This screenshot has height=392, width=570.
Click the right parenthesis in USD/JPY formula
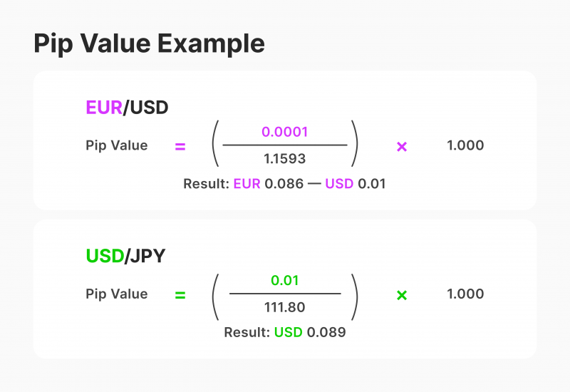click(354, 294)
